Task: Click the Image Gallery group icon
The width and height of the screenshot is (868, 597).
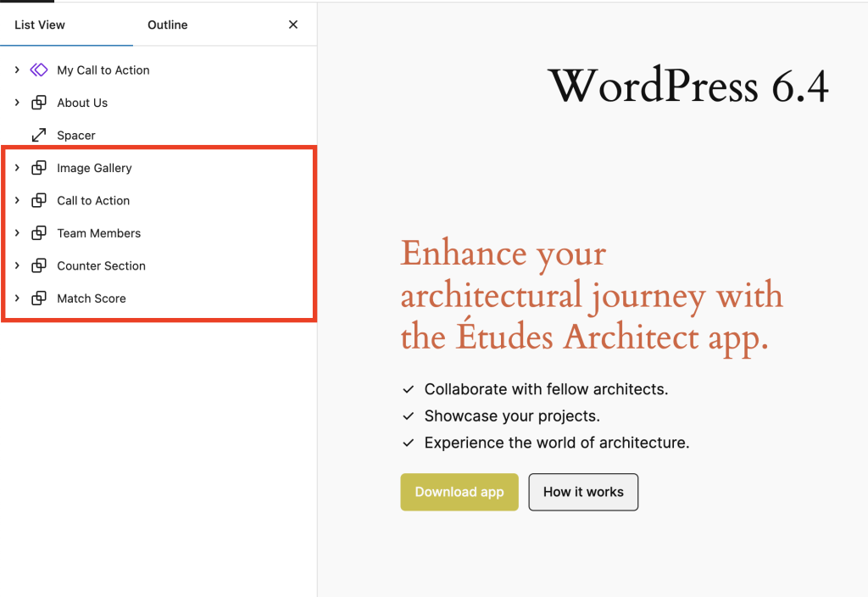Action: 39,168
